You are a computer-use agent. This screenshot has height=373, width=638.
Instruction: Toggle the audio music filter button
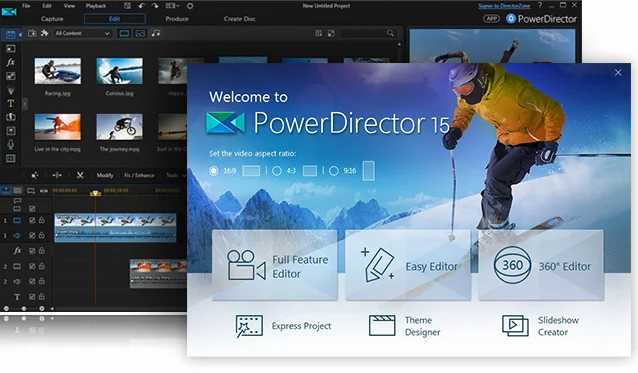click(x=156, y=33)
